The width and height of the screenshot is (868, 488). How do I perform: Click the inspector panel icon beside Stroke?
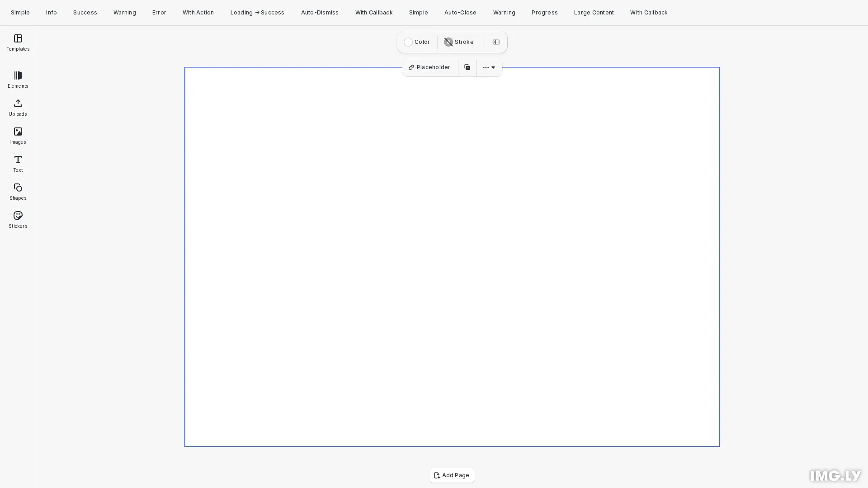coord(496,42)
